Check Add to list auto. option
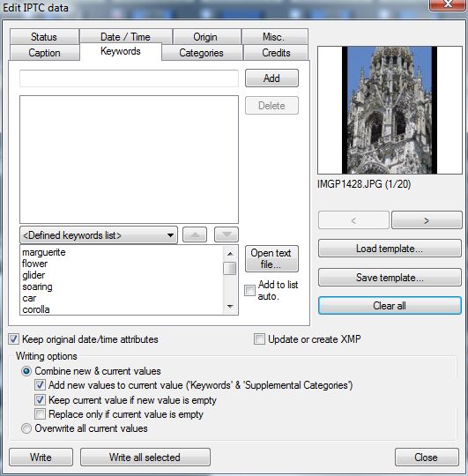 tap(249, 290)
